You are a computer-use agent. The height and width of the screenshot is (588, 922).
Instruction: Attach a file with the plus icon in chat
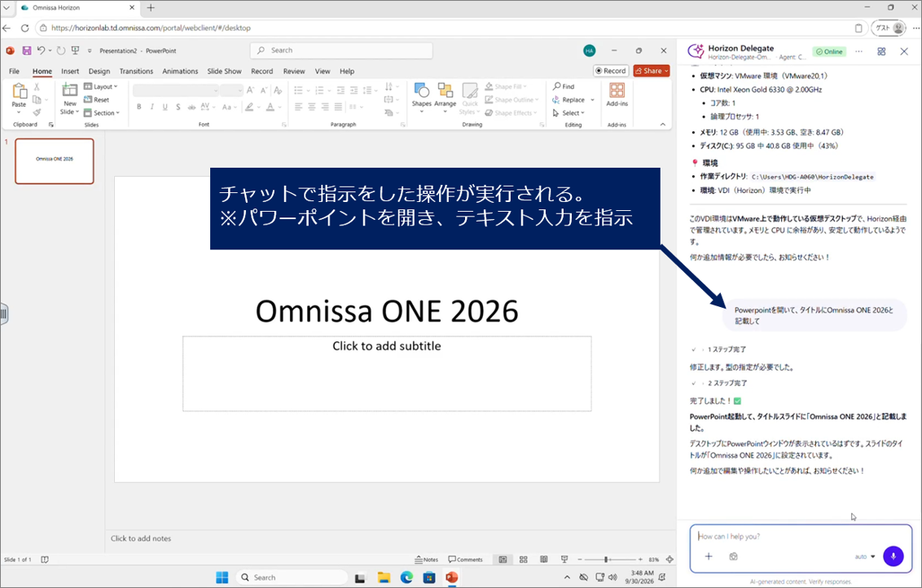[709, 556]
